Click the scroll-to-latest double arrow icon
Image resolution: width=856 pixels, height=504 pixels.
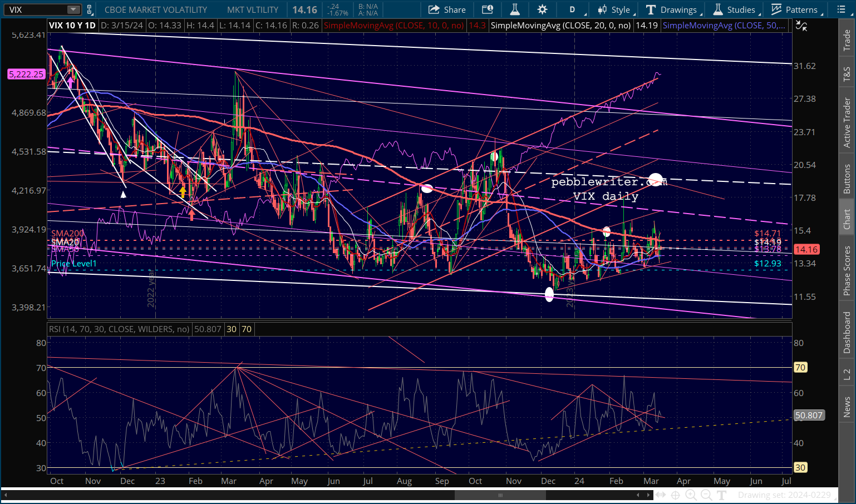[x=660, y=495]
